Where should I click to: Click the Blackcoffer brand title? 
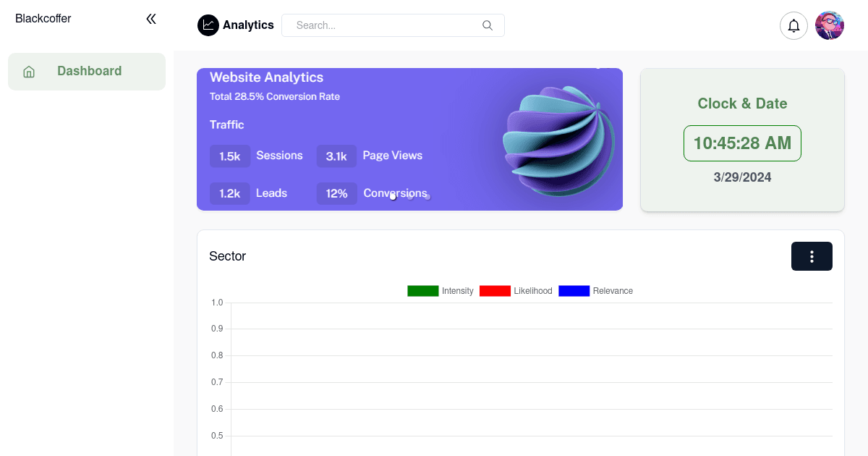[43, 19]
